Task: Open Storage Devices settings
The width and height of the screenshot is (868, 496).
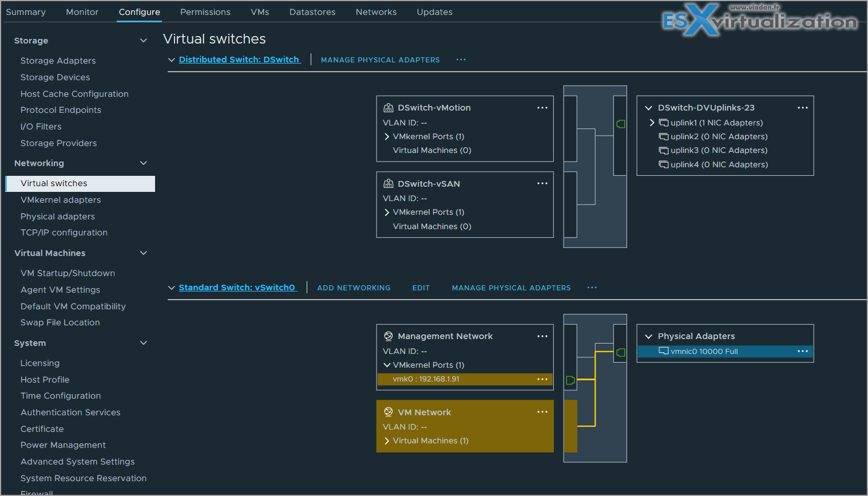Action: pos(56,77)
